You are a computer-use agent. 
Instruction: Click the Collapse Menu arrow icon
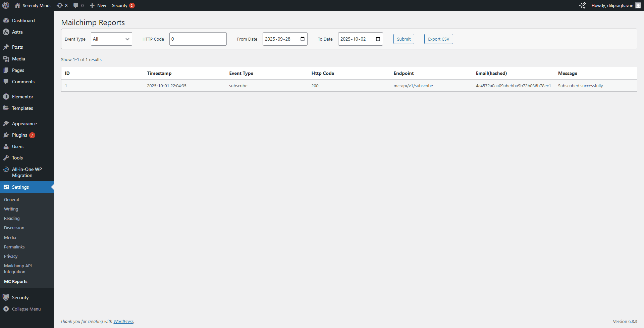click(x=6, y=309)
